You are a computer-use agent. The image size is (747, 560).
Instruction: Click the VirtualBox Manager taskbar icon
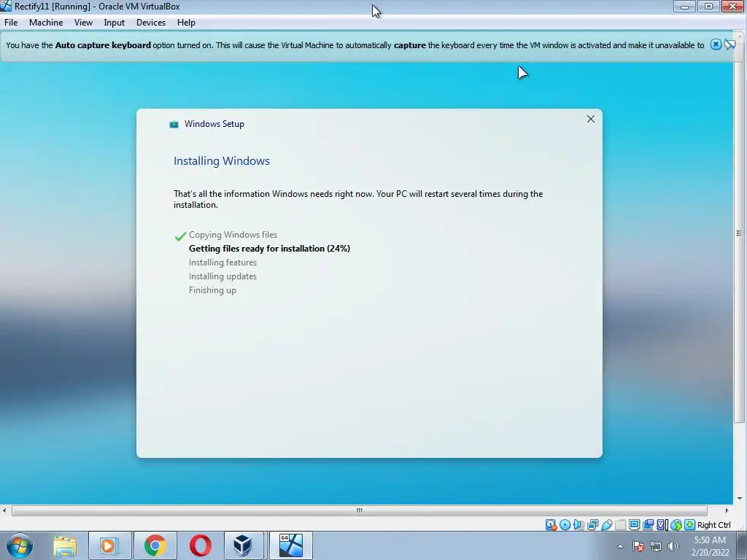pyautogui.click(x=244, y=545)
